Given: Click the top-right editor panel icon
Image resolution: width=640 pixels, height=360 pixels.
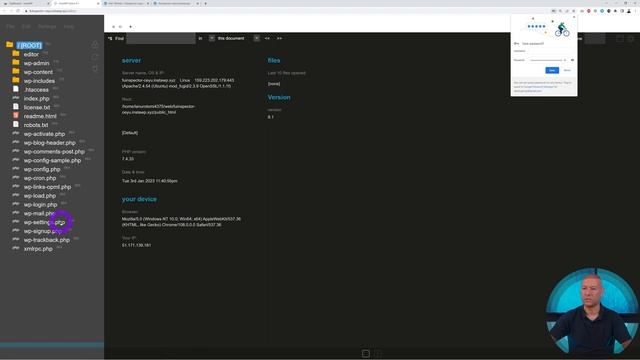Looking at the screenshot, I should (620, 38).
